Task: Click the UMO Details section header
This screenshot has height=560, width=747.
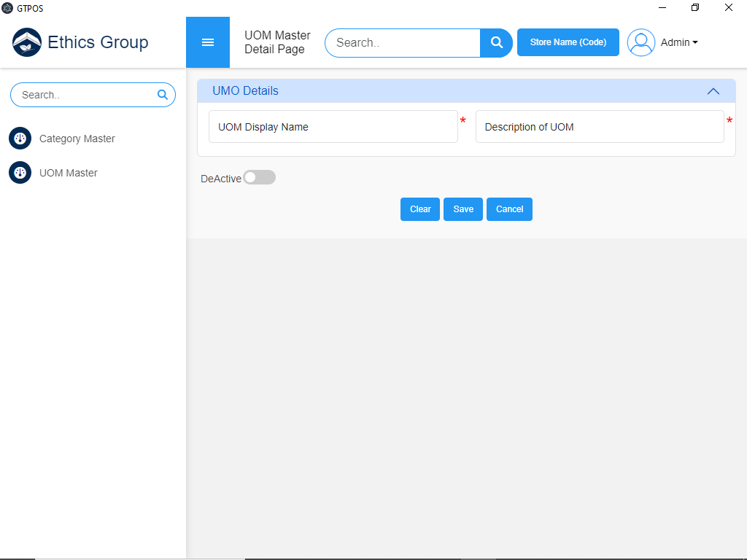Action: [245, 91]
